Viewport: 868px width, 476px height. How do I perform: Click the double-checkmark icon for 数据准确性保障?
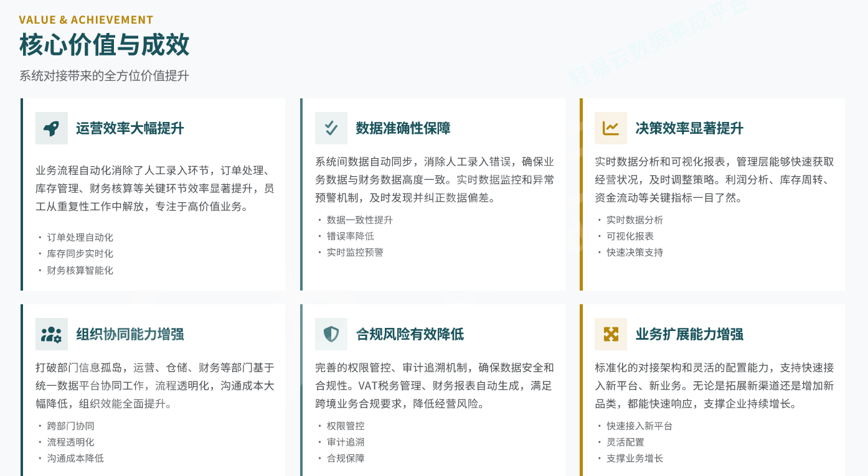(x=331, y=128)
